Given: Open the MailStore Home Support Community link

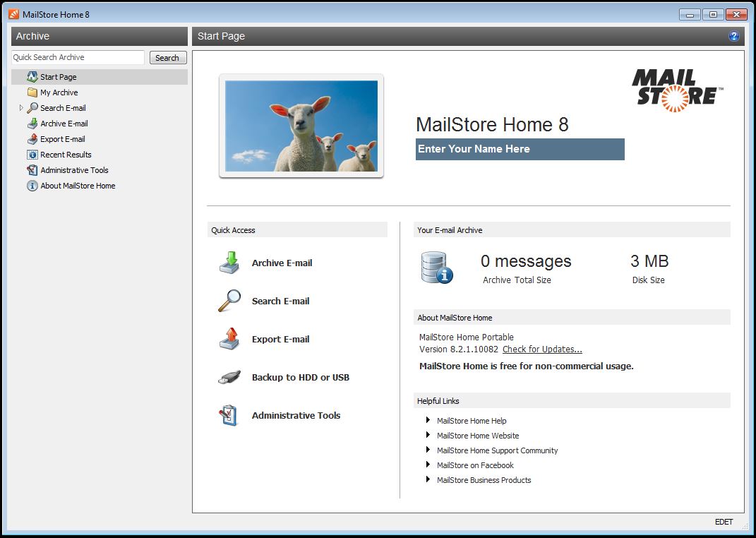Looking at the screenshot, I should click(497, 450).
